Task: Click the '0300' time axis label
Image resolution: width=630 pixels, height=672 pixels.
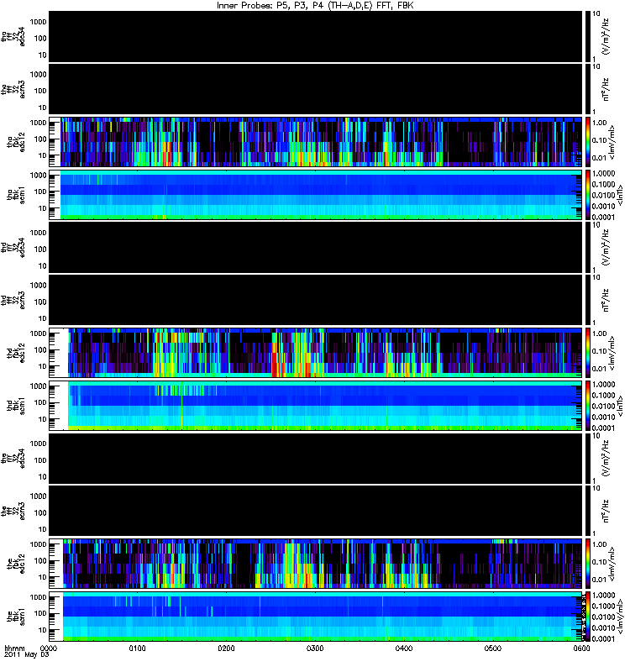Action: coord(315,648)
